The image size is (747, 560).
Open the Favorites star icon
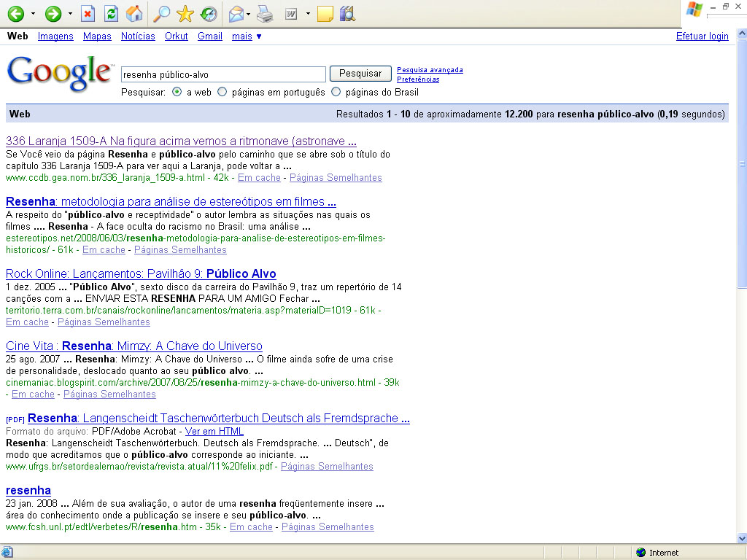point(185,14)
